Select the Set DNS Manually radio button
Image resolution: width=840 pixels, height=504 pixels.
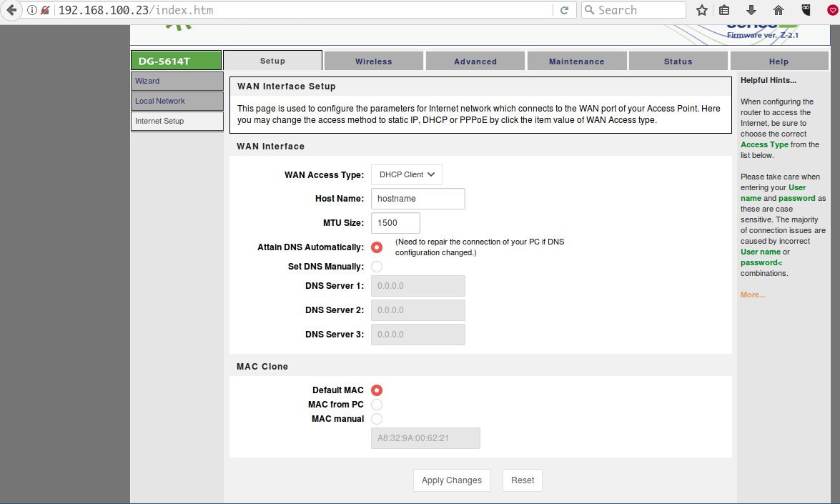[377, 267]
